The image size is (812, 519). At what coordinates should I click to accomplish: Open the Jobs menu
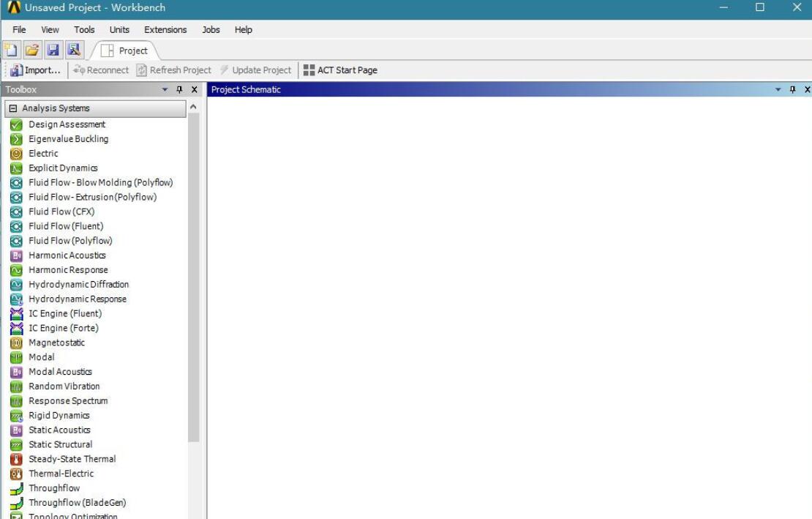[x=211, y=29]
